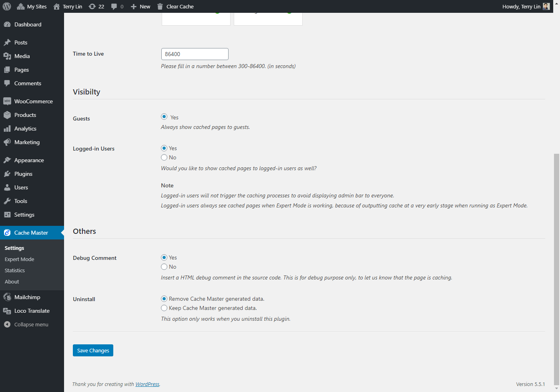The image size is (560, 392).
Task: Click the New plus icon
Action: pyautogui.click(x=134, y=6)
